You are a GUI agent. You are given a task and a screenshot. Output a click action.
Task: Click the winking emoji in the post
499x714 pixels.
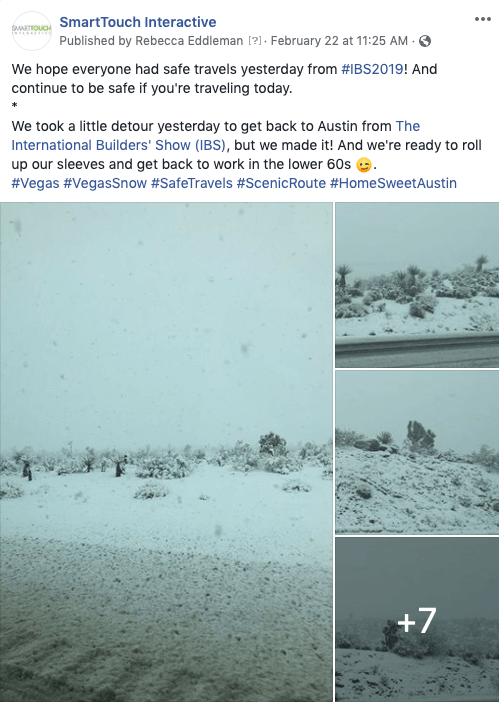[x=364, y=164]
